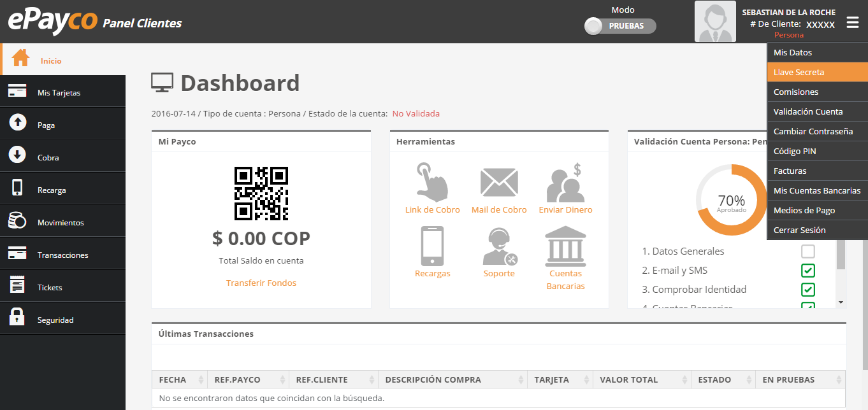
Task: Open the Inicio home icon
Action: (x=20, y=59)
